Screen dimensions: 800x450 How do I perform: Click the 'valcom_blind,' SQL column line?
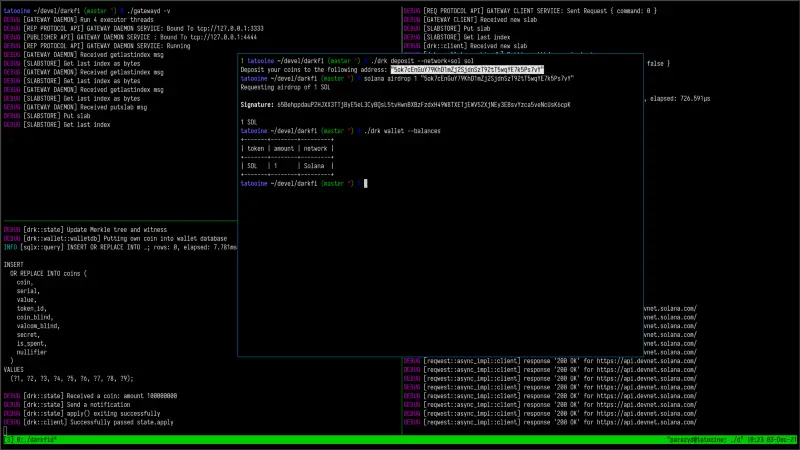pos(38,326)
